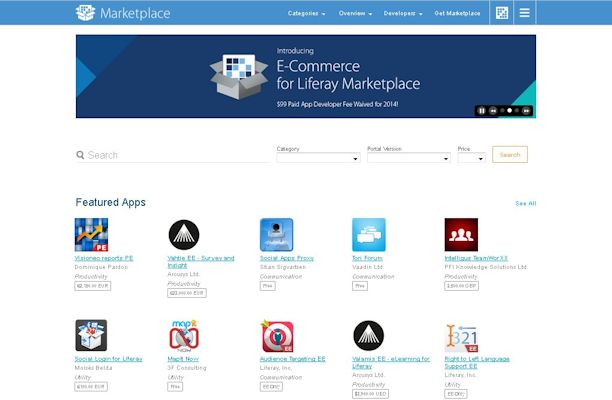The height and width of the screenshot is (400, 612).
Task: Click Right to Left Support EE Only button
Action: 455,394
